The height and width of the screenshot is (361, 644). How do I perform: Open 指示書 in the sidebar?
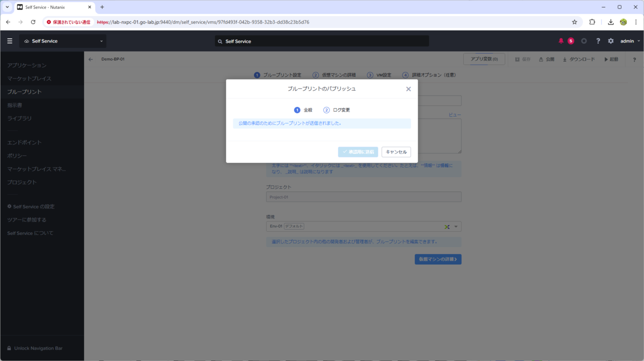coord(14,105)
